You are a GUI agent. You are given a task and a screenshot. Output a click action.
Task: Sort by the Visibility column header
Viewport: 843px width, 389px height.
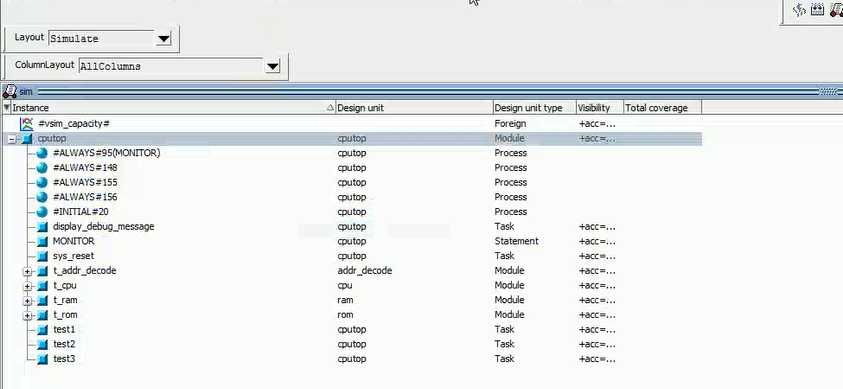[600, 107]
